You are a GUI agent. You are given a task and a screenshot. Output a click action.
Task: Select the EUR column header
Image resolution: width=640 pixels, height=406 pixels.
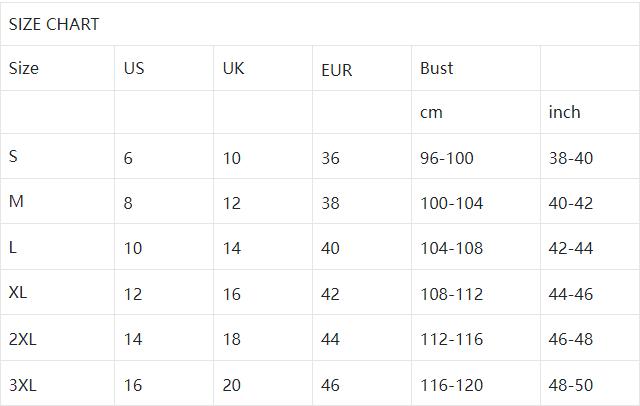tap(337, 70)
